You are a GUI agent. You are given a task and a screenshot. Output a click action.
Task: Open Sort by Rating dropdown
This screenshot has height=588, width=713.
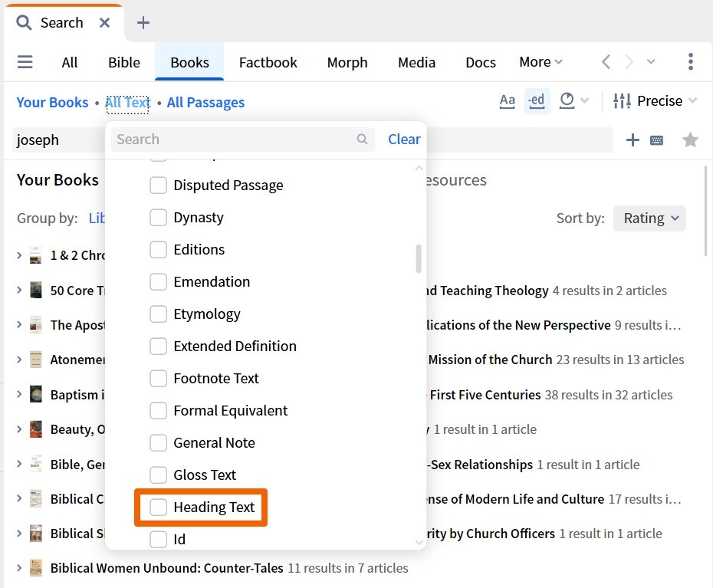649,218
